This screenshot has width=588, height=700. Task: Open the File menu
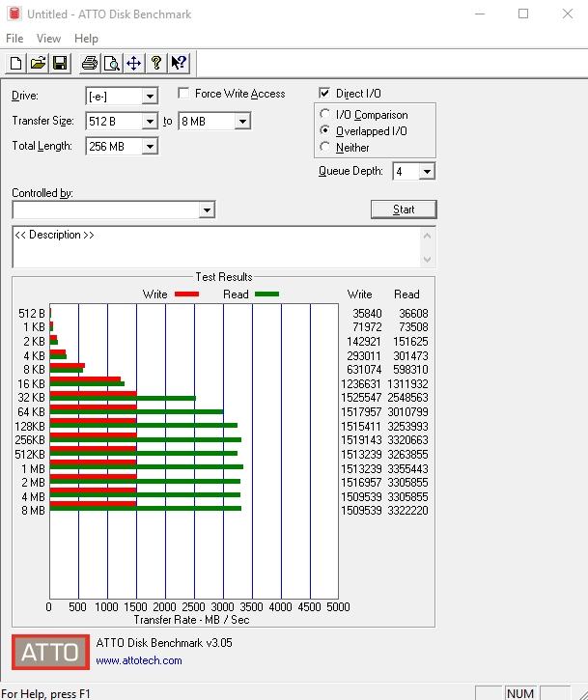(x=14, y=39)
